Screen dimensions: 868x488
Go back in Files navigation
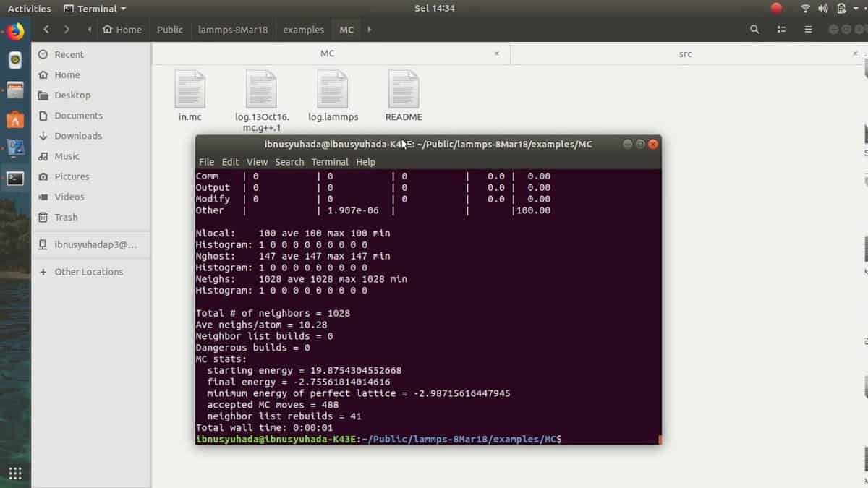click(x=46, y=30)
